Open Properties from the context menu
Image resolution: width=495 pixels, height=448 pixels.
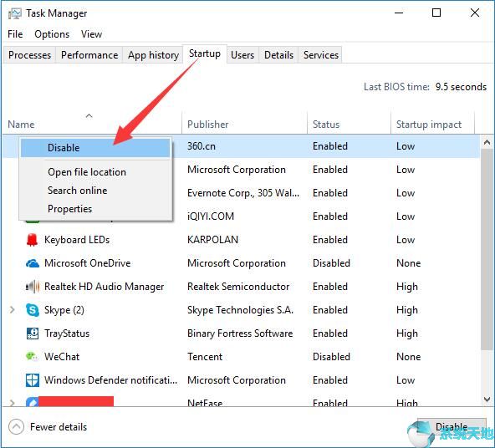(69, 209)
